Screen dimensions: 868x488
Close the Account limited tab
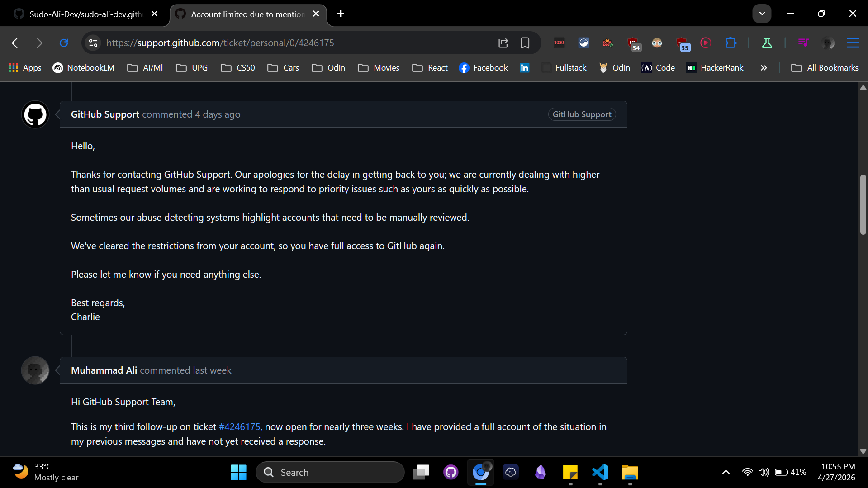(316, 14)
